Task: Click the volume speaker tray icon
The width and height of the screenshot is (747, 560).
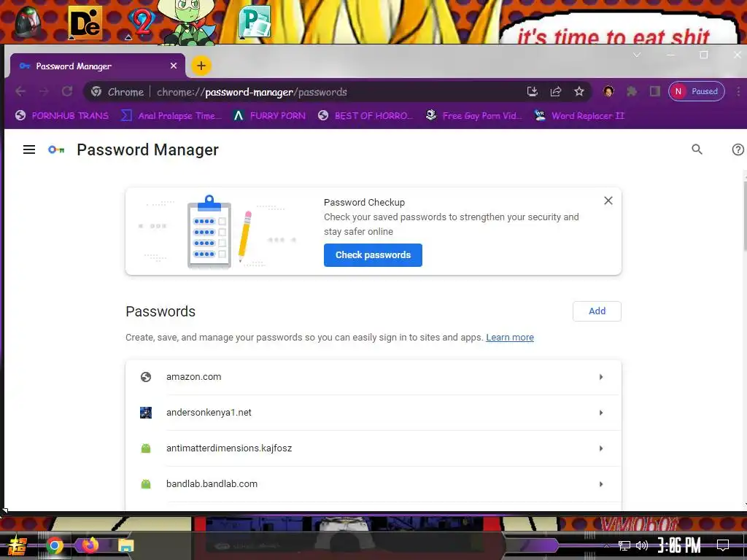Action: click(x=641, y=545)
